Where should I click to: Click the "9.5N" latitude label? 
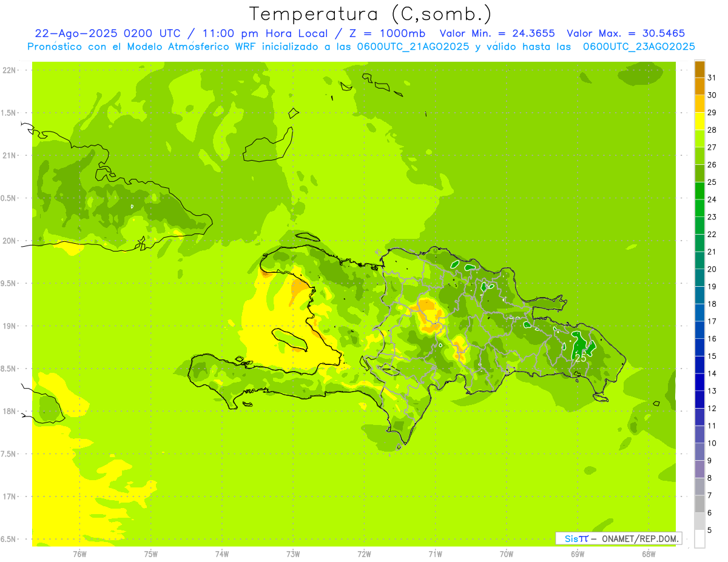pyautogui.click(x=9, y=283)
